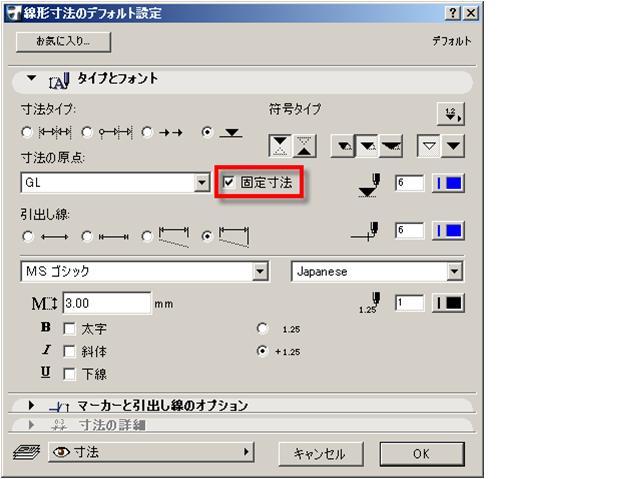This screenshot has height=479, width=640.
Task: Click the second dotted hourglass marker icon
Action: pyautogui.click(x=304, y=145)
